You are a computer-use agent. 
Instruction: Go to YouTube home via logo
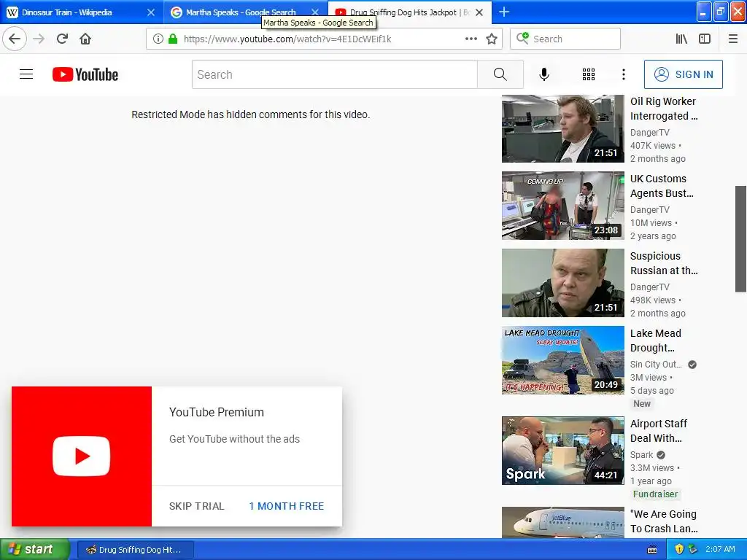tap(85, 74)
